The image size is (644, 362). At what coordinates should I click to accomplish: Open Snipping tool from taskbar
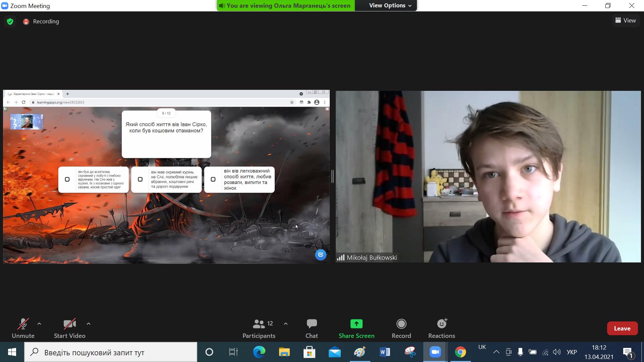pos(410,352)
